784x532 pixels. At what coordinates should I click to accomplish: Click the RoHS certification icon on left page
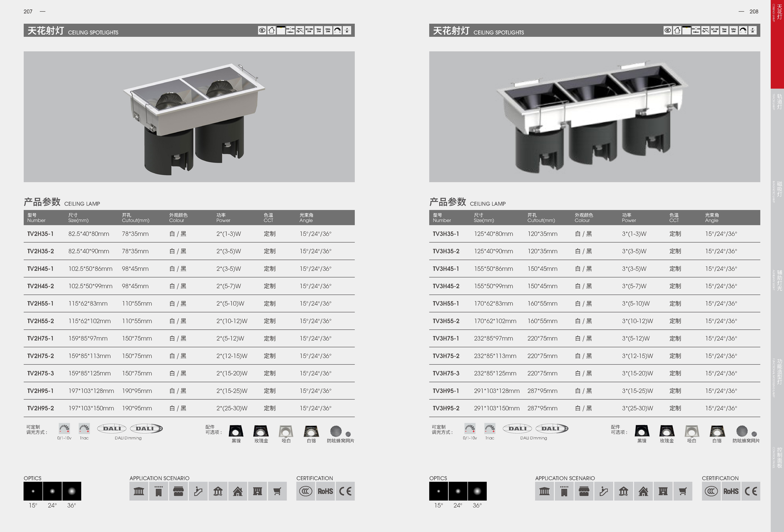325,491
